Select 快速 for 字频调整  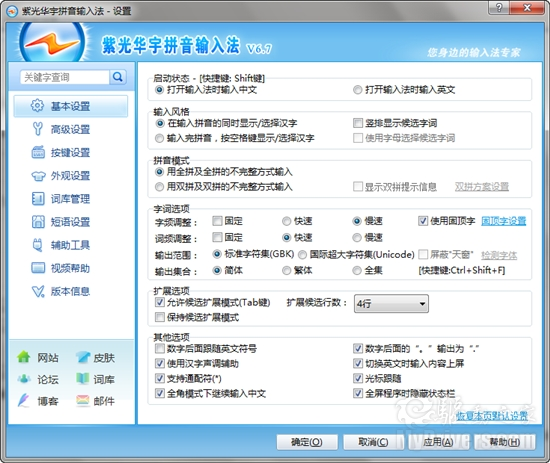(287, 221)
